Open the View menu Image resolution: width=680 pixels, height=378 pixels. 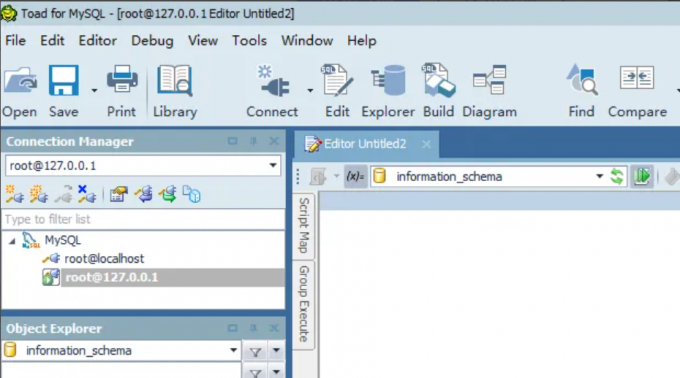click(x=203, y=41)
